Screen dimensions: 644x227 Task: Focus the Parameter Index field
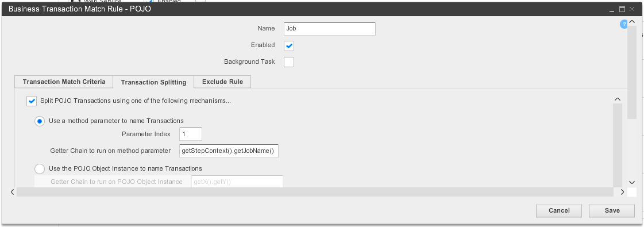(x=191, y=134)
